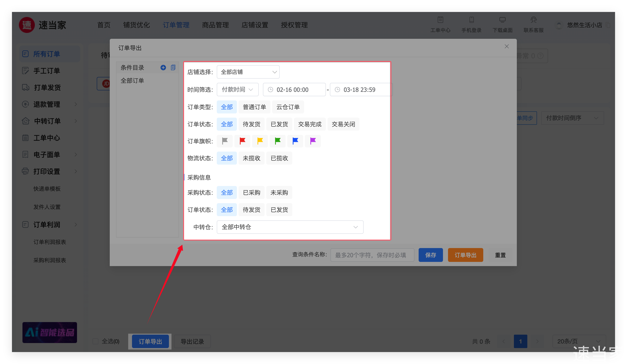
Task: Go to 商品管理 in top navigation
Action: coord(215,25)
